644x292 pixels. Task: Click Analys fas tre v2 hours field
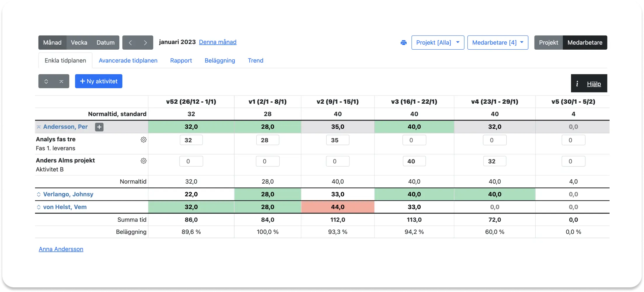tap(337, 140)
